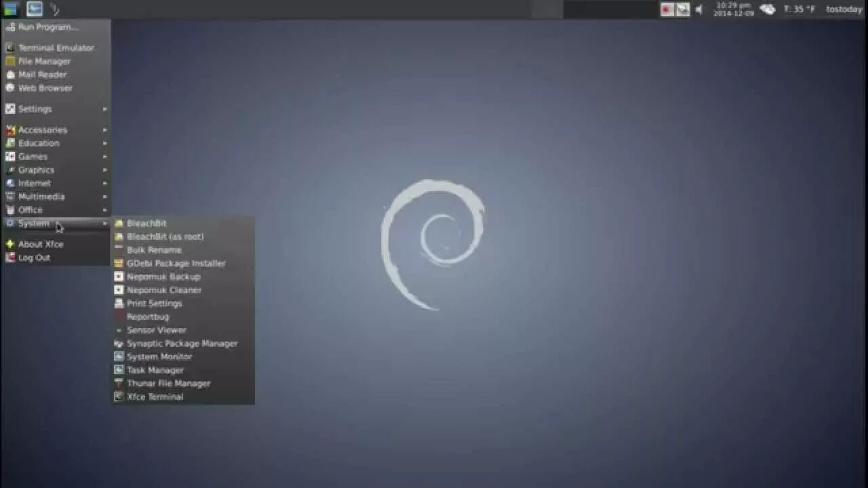Click the weather cloud icon in the panel
Viewport: 868px width, 488px height.
767,9
